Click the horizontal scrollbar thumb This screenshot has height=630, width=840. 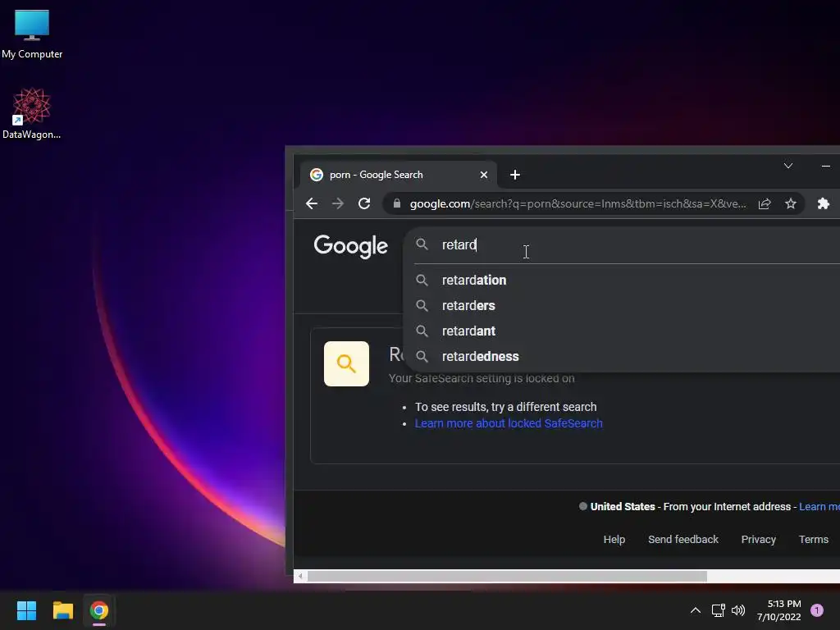[507, 576]
